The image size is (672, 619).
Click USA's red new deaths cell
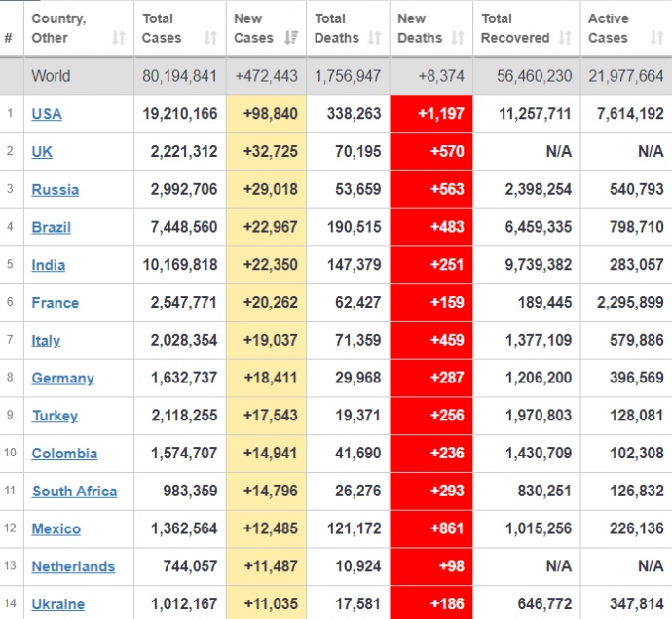pyautogui.click(x=431, y=114)
